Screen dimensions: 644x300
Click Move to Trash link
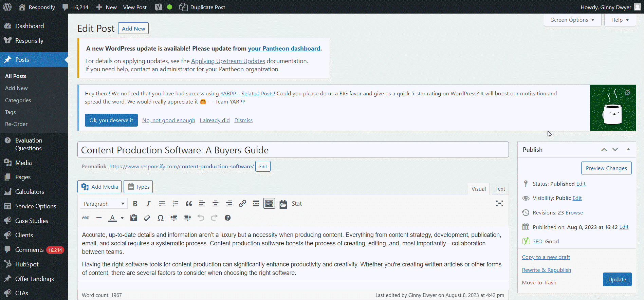tap(539, 283)
